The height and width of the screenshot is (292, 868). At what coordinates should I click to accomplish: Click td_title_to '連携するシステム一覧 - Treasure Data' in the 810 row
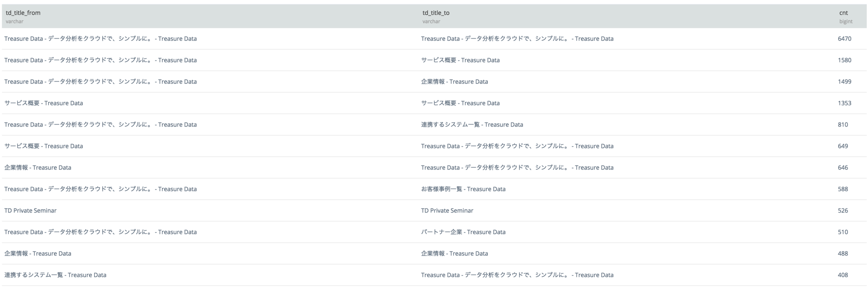(x=472, y=125)
